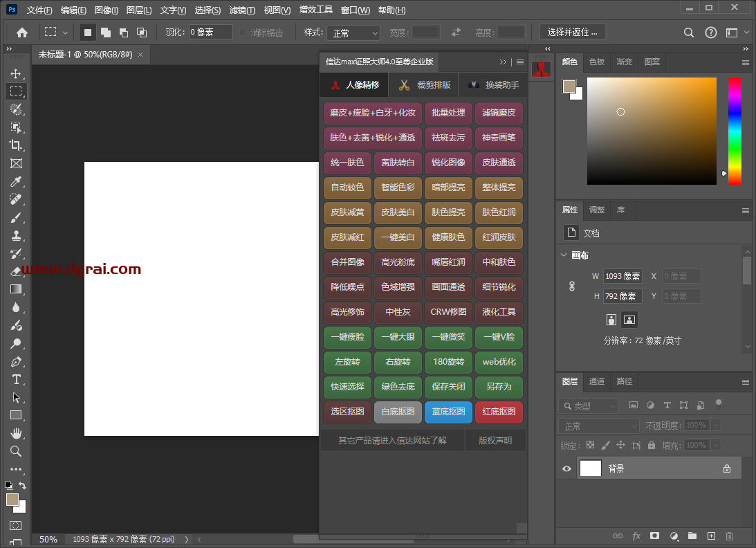Click the 羽化 feather input field
This screenshot has width=756, height=548.
[x=211, y=33]
